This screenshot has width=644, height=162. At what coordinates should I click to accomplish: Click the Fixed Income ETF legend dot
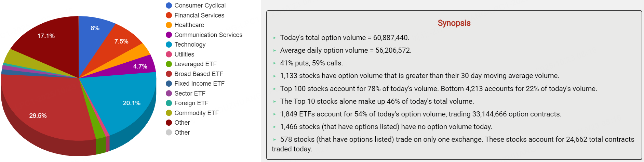click(169, 84)
